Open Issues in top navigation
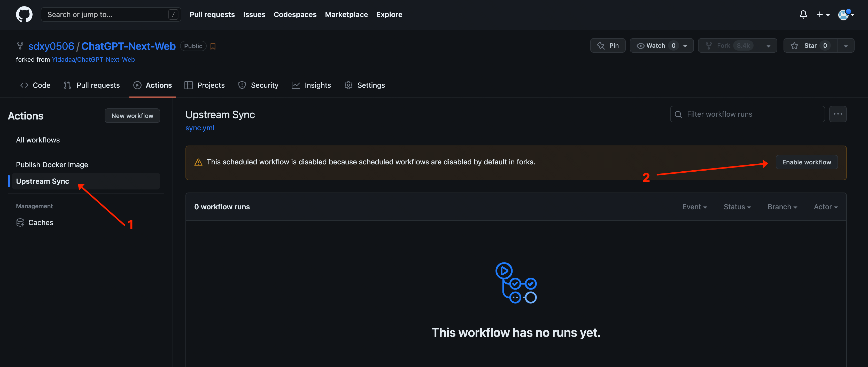Viewport: 868px width, 367px height. tap(254, 14)
